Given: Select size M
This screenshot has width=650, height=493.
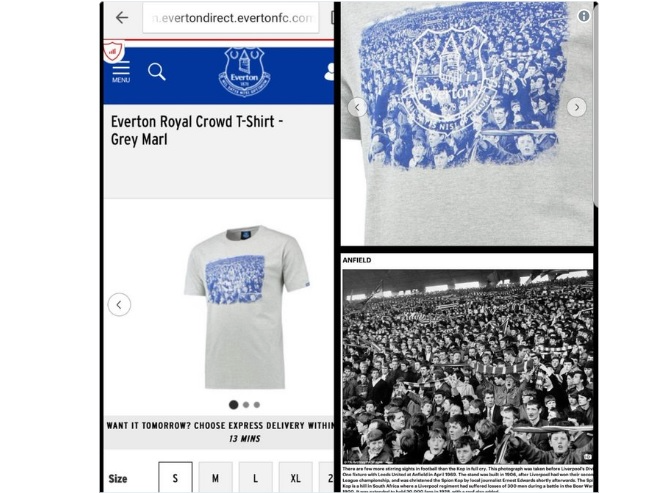Looking at the screenshot, I should 216,478.
